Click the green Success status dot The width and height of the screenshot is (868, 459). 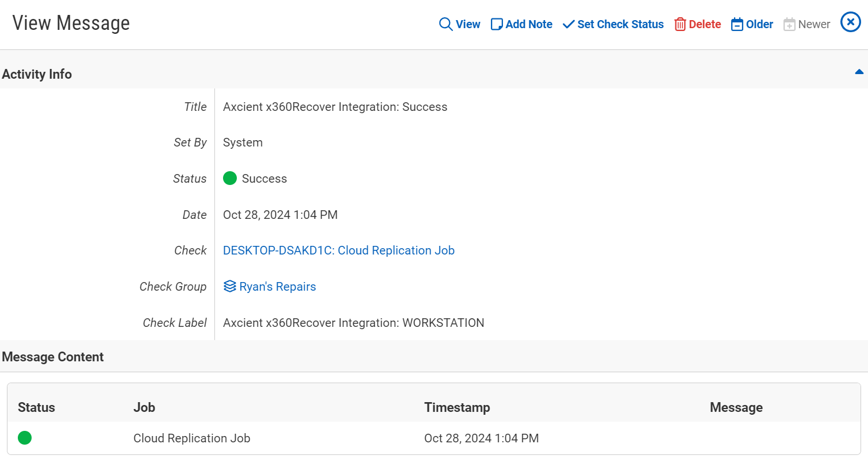pos(230,179)
